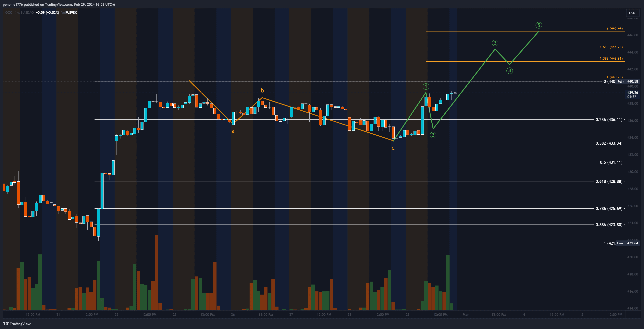Select the circled wave 3 marker
644x329 pixels.
pos(495,43)
